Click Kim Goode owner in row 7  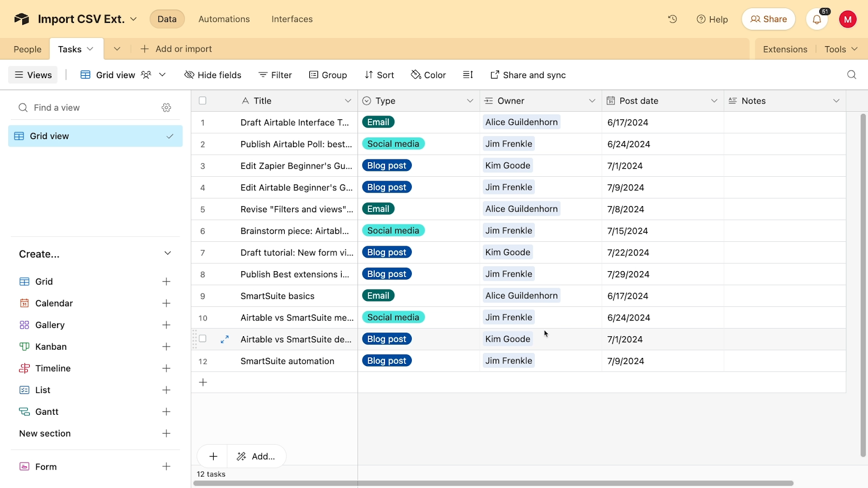coord(508,252)
